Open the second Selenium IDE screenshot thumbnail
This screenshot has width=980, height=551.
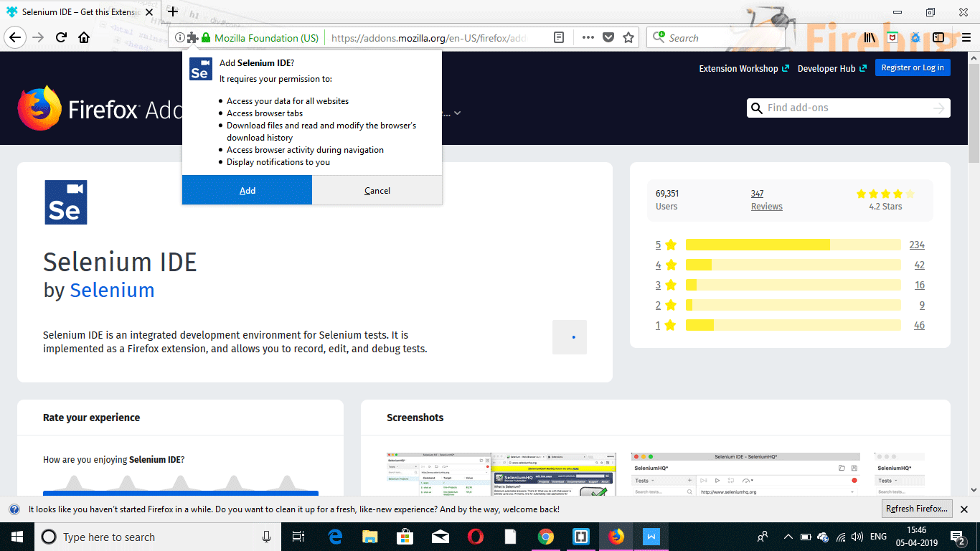[x=745, y=474]
